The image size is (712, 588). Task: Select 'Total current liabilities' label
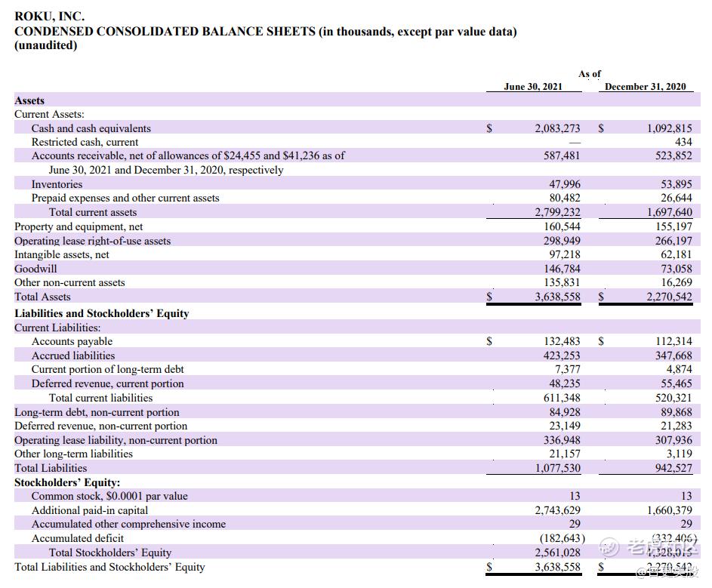tap(101, 398)
